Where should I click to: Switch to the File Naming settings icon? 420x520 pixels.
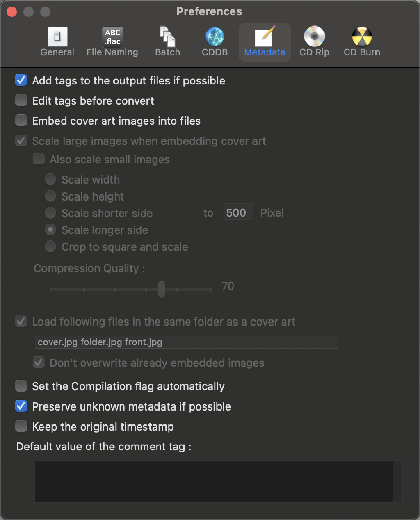(112, 41)
